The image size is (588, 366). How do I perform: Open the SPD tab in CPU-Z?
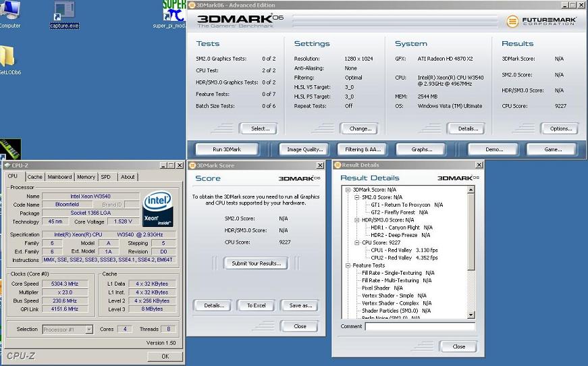[106, 177]
